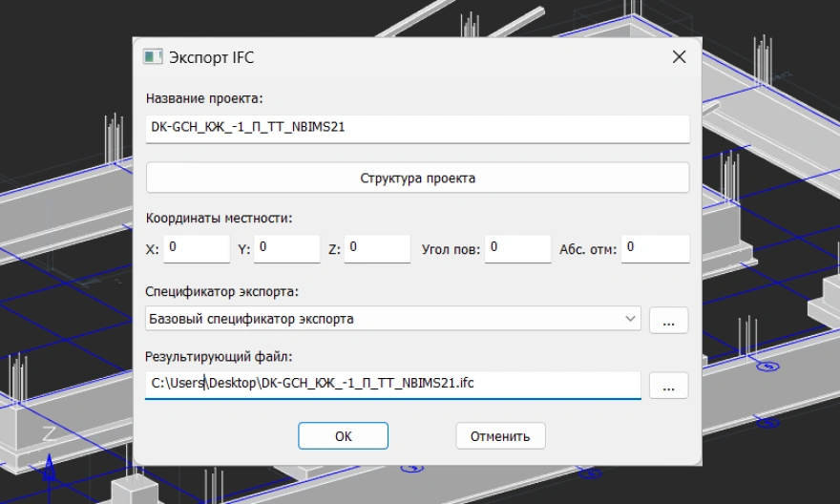Screen dimensions: 840x504
Task: Click grid axis marker below OK button
Action: pos(411,469)
